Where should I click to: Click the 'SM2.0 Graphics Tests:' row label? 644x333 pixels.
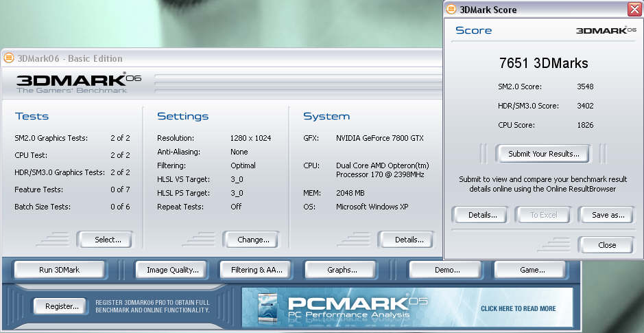[x=51, y=138]
